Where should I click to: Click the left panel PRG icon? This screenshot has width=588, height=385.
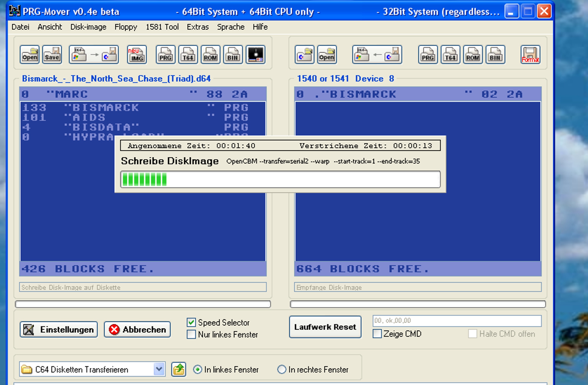click(166, 55)
